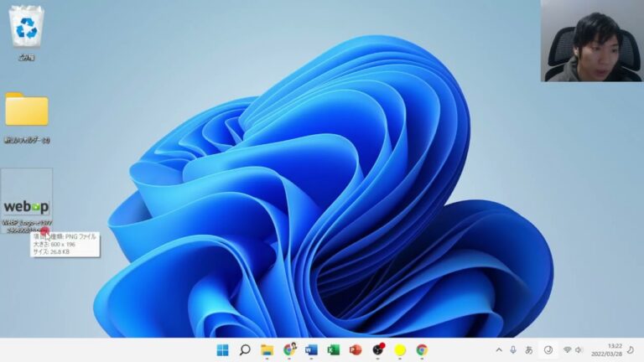Open the Recycle Bin desktop icon
The image size is (644, 362).
coord(26,33)
